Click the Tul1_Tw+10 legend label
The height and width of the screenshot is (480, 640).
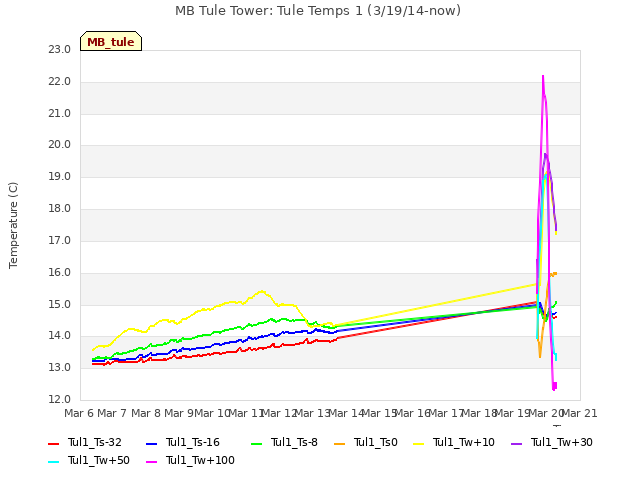point(464,442)
